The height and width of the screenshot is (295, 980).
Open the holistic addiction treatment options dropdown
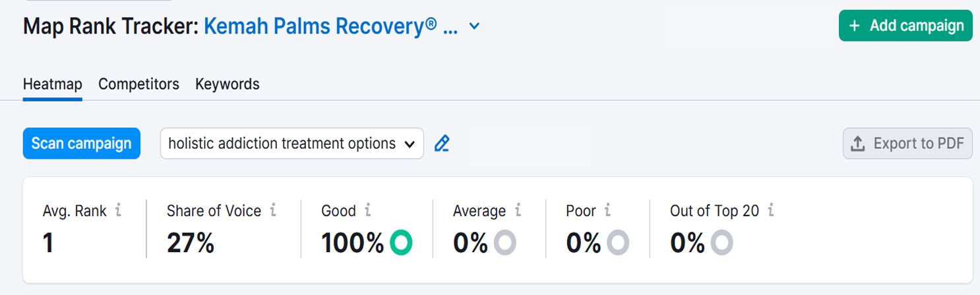(291, 144)
